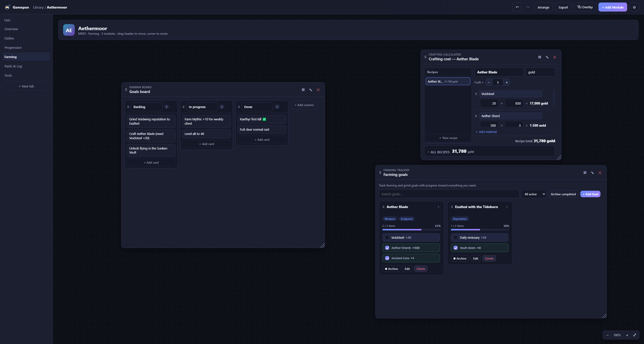Image resolution: width=644 pixels, height=344 pixels.
Task: Grab drag handle of Voidsteel material row
Action: (x=476, y=94)
